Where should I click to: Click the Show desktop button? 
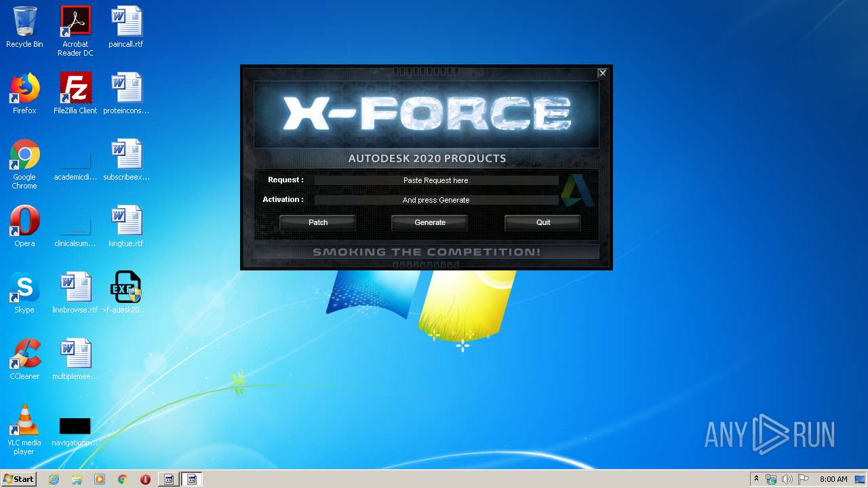point(861,479)
